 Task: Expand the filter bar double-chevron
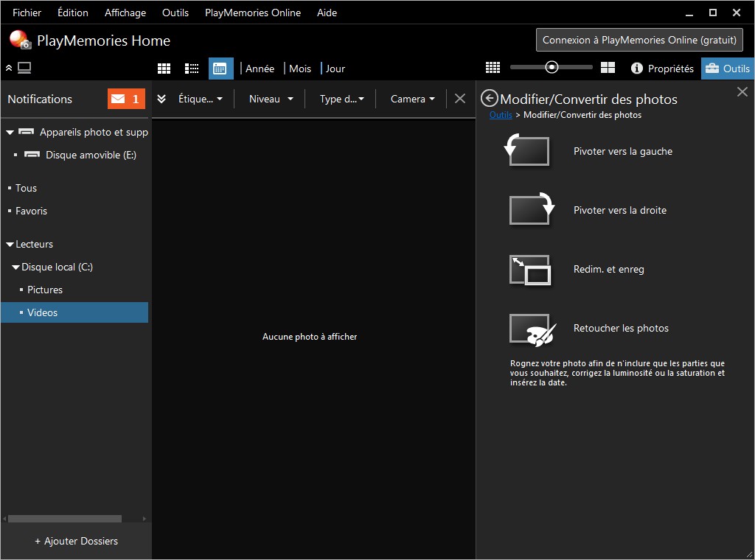coord(161,99)
